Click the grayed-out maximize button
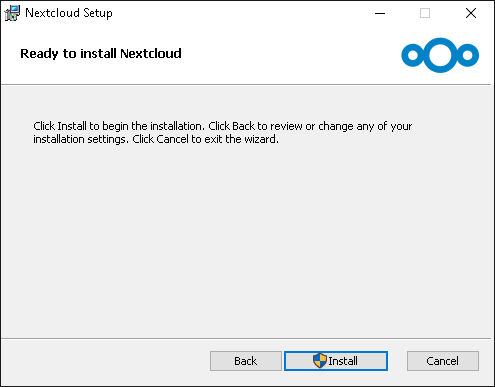 (x=425, y=13)
